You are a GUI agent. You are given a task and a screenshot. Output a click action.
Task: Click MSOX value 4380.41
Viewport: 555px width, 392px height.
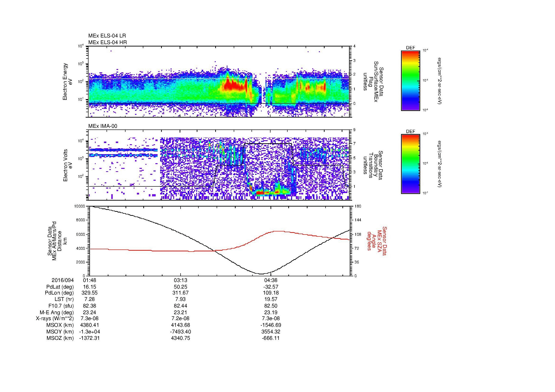(x=89, y=325)
